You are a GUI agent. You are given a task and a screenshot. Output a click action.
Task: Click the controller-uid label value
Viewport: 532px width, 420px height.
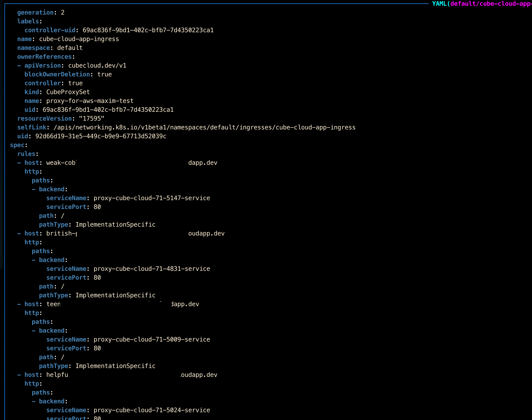click(148, 30)
